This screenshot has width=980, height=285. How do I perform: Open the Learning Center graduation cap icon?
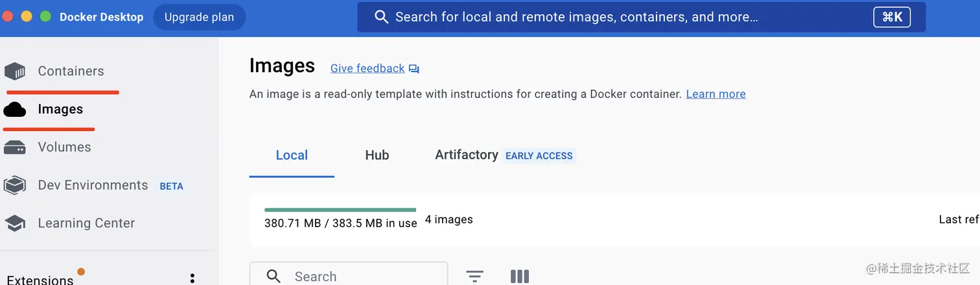point(14,223)
